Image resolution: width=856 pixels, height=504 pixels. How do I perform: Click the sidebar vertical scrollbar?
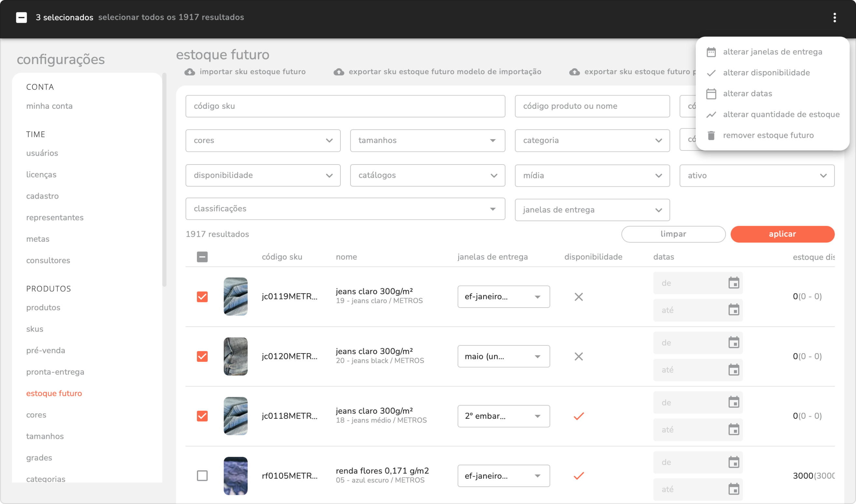164,180
